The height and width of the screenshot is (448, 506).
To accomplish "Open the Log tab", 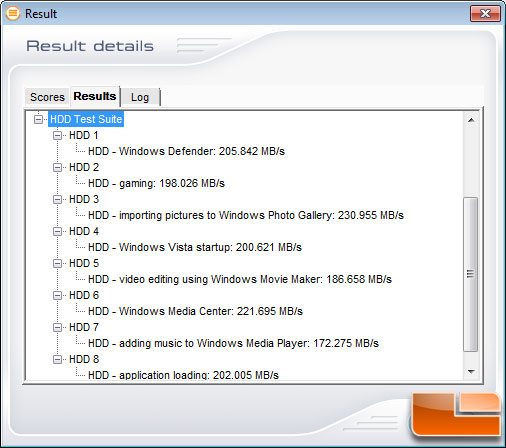I will click(140, 97).
